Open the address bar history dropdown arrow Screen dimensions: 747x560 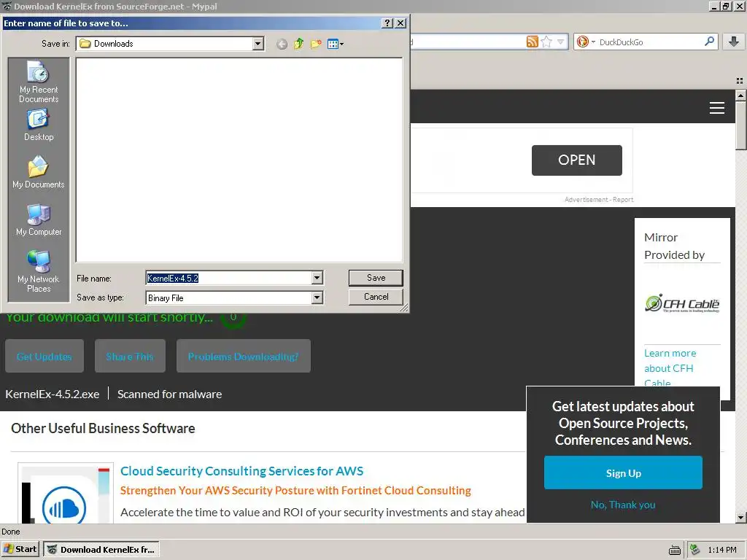[561, 42]
